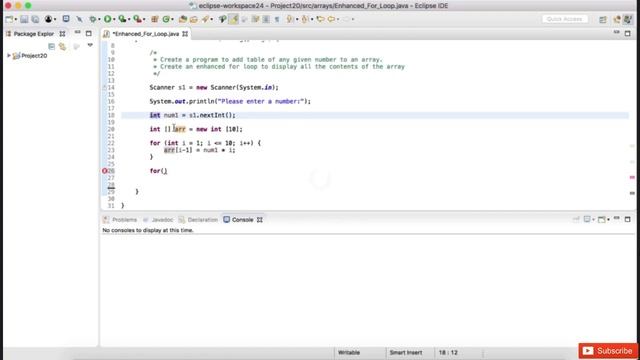The height and width of the screenshot is (360, 640).
Task: Click the warning marker on line 14
Action: pyautogui.click(x=104, y=87)
